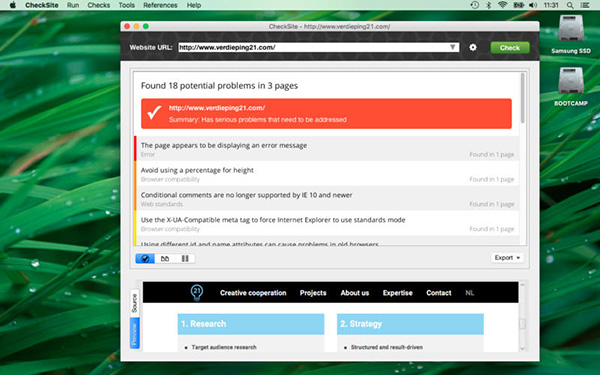
Task: Click the lightbulb 21 logo in preview
Action: [197, 293]
